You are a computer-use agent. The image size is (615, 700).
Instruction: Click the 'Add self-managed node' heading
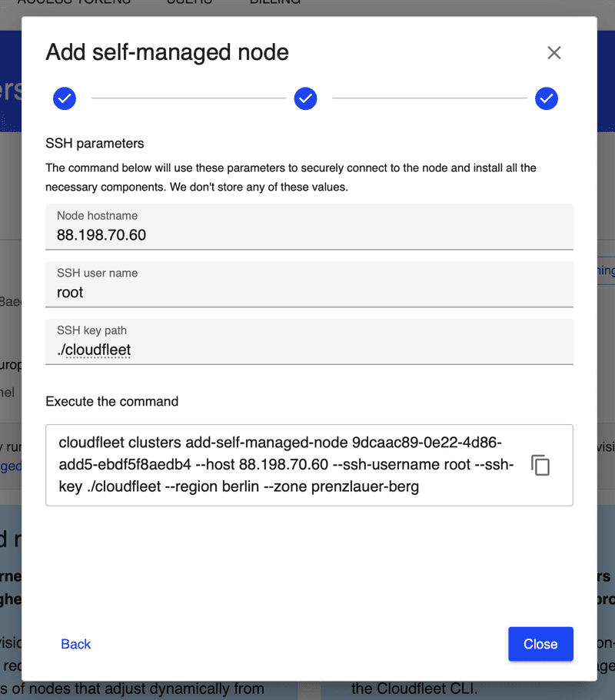pyautogui.click(x=167, y=52)
